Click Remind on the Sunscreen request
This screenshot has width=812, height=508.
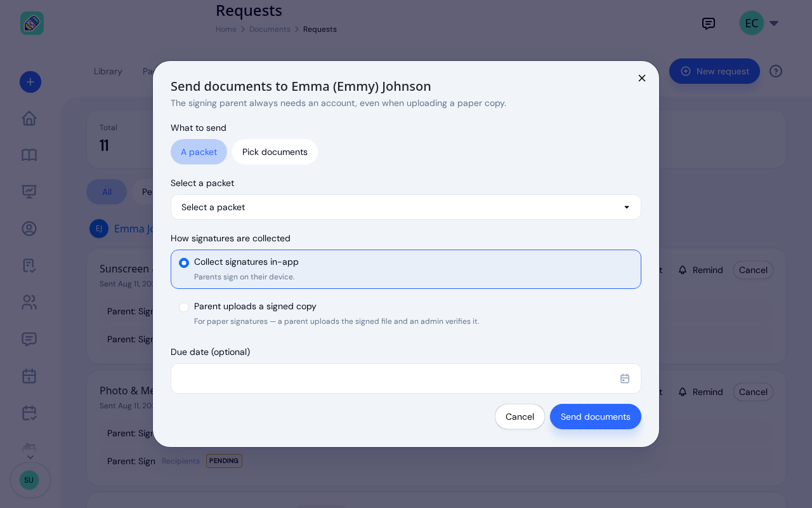700,270
